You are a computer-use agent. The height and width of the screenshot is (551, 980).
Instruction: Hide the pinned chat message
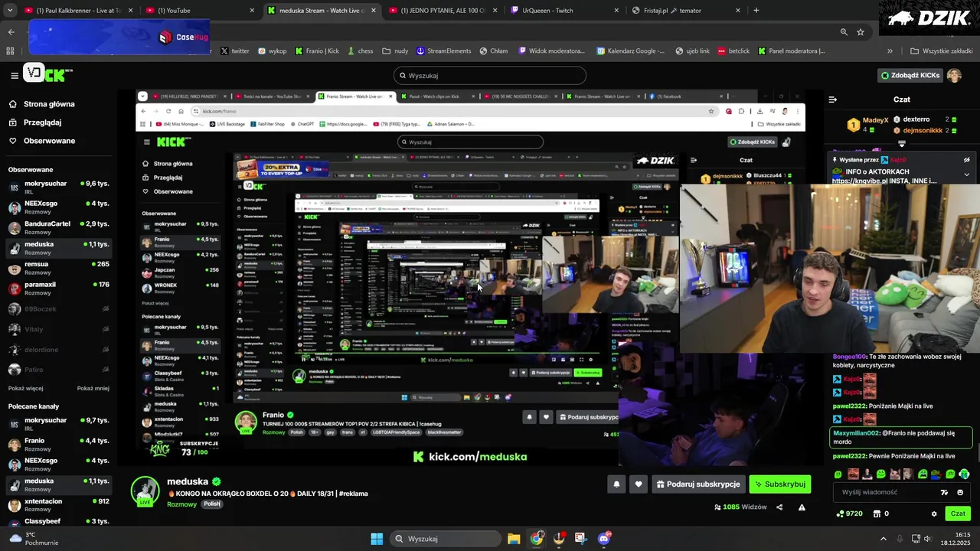point(967,160)
